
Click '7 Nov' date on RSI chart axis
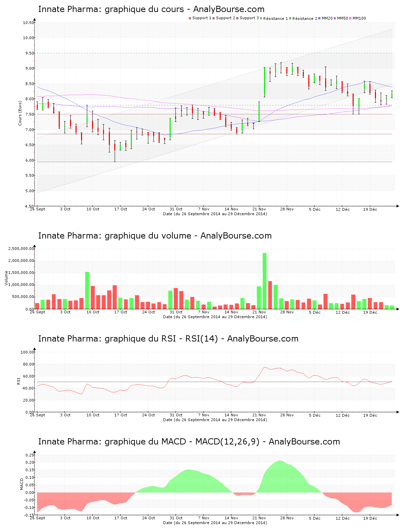204,415
